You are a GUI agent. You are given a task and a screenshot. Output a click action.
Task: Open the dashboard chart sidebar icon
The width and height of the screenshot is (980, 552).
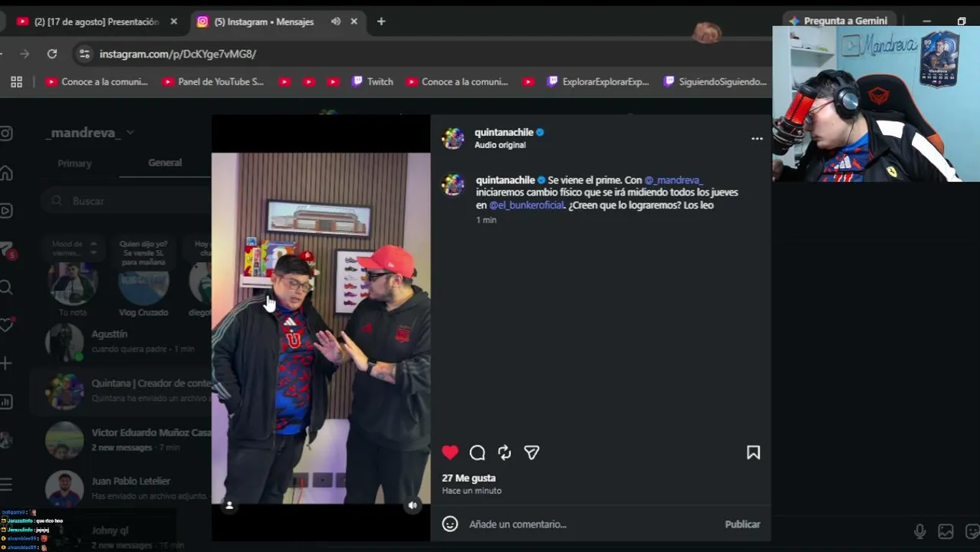(6, 402)
